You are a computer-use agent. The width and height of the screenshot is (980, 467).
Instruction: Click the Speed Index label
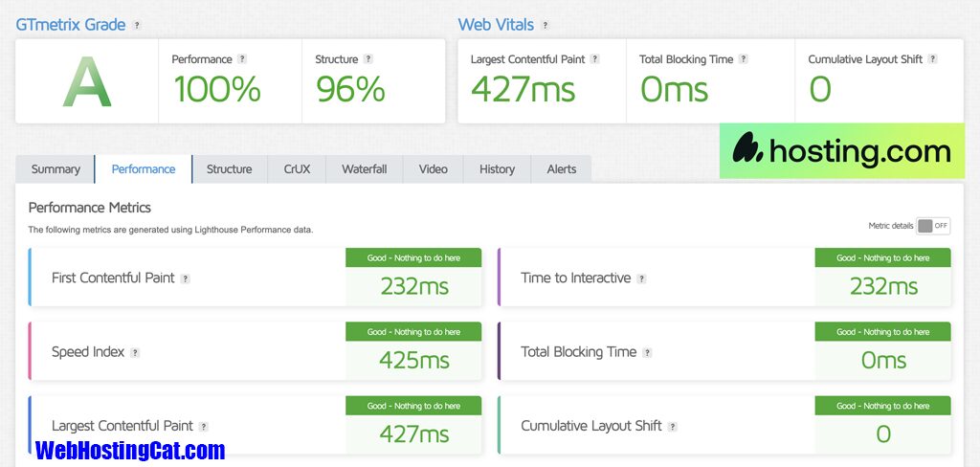[88, 352]
